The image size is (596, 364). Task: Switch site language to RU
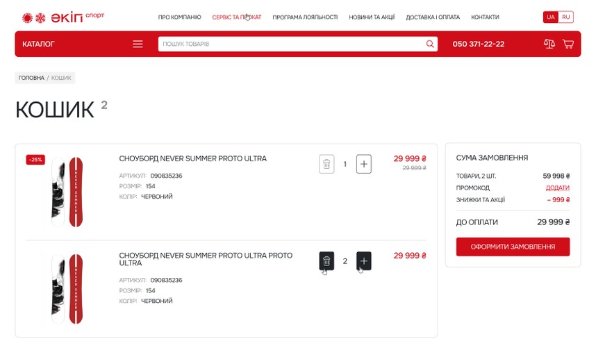566,17
